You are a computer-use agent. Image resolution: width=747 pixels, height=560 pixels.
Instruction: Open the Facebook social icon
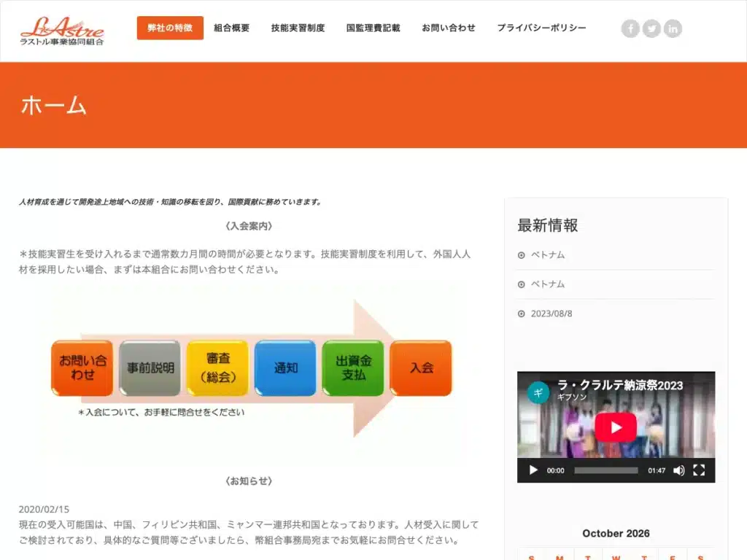630,28
